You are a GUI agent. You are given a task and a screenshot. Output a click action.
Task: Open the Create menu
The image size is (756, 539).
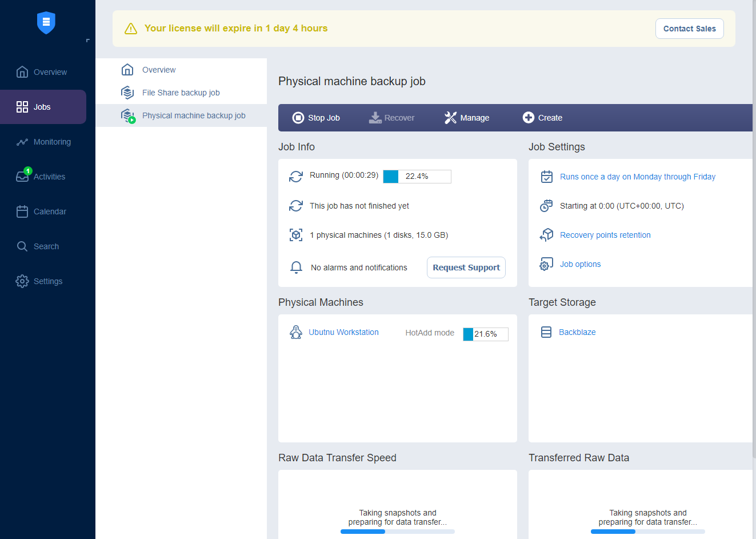click(x=542, y=118)
